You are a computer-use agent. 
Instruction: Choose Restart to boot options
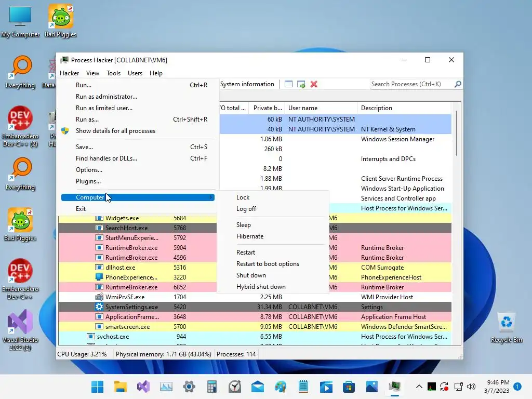(x=273, y=263)
